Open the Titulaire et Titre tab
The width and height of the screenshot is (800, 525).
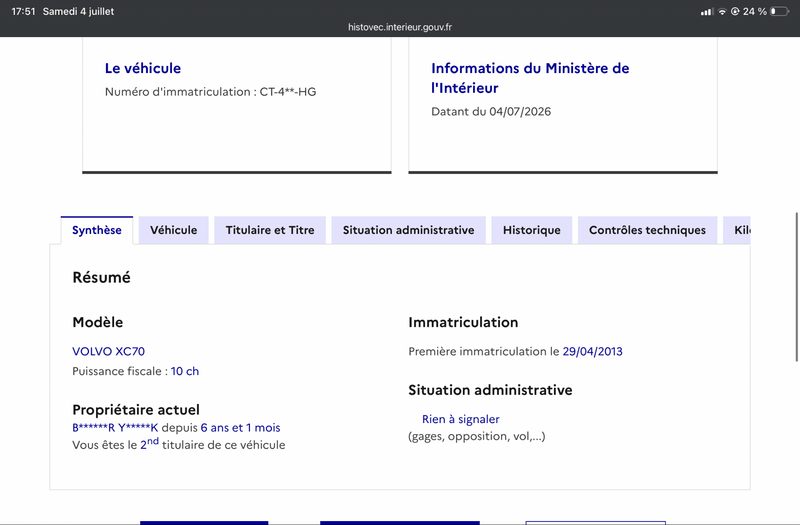coord(270,230)
